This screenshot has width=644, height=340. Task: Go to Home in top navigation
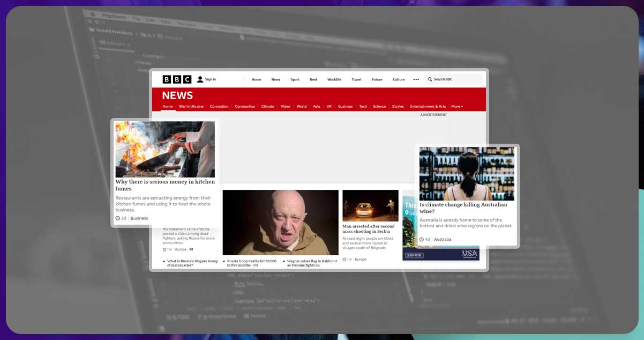point(256,79)
